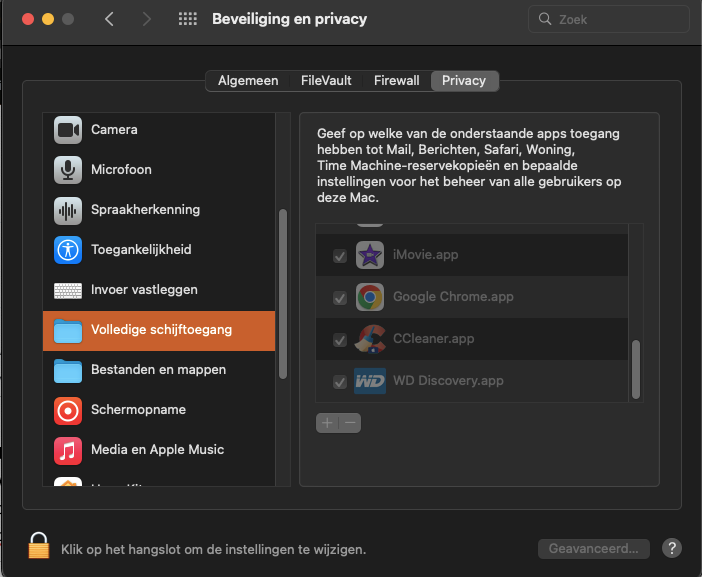Viewport: 702px width, 577px height.
Task: Add an app with the plus button
Action: tap(327, 423)
